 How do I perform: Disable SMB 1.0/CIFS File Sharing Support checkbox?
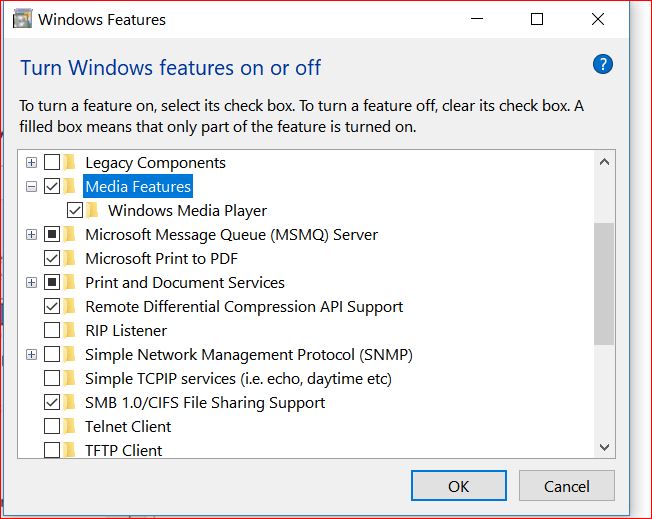pyautogui.click(x=52, y=402)
